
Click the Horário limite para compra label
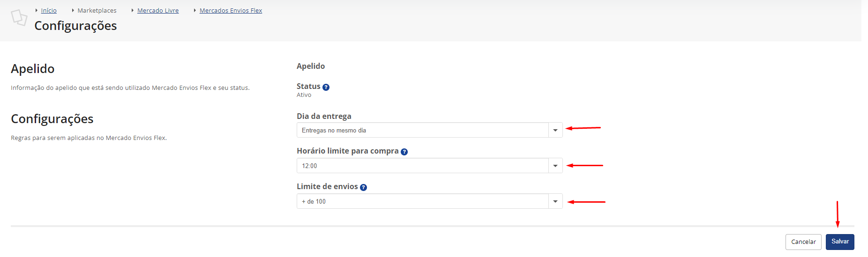[x=348, y=151]
